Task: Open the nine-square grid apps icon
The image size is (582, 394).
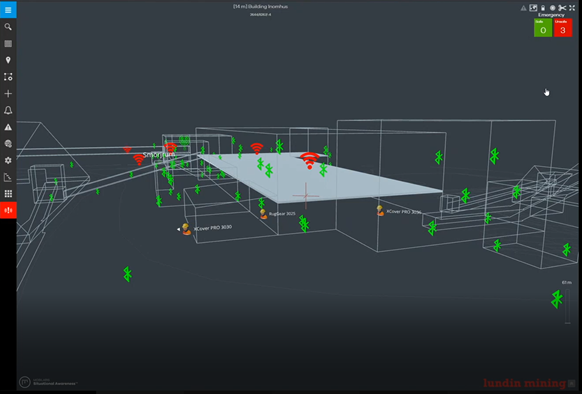Action: (x=8, y=193)
